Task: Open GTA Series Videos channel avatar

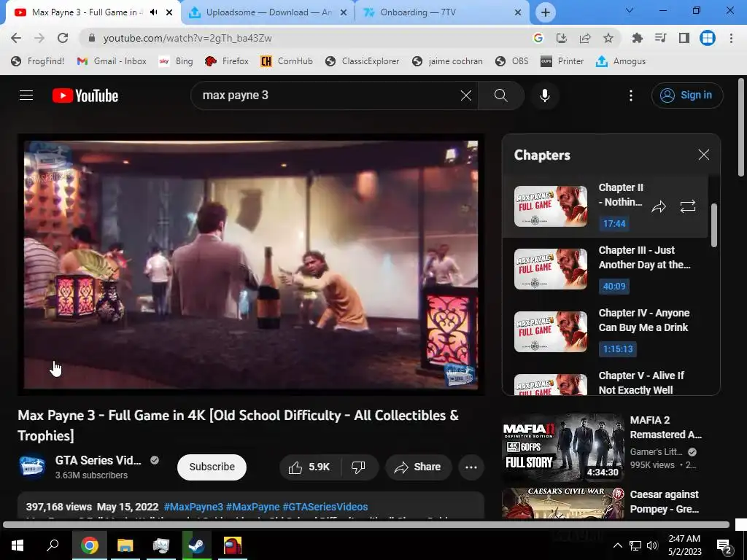Action: click(32, 467)
